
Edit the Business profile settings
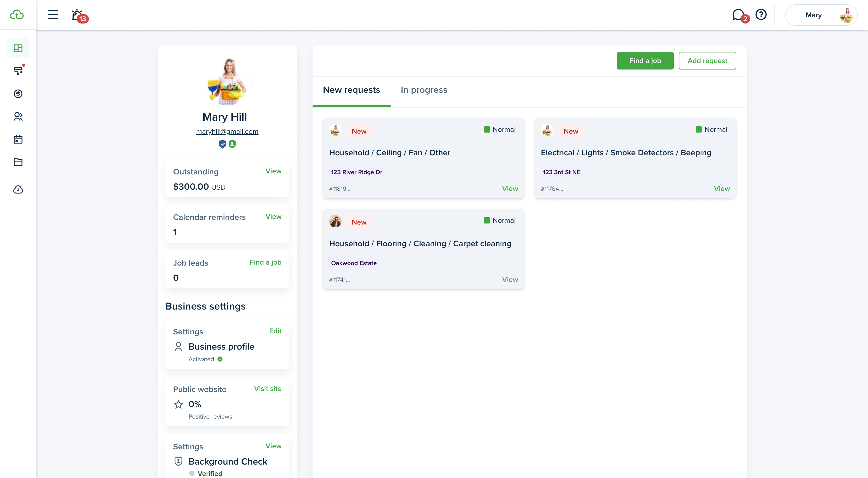coord(275,331)
